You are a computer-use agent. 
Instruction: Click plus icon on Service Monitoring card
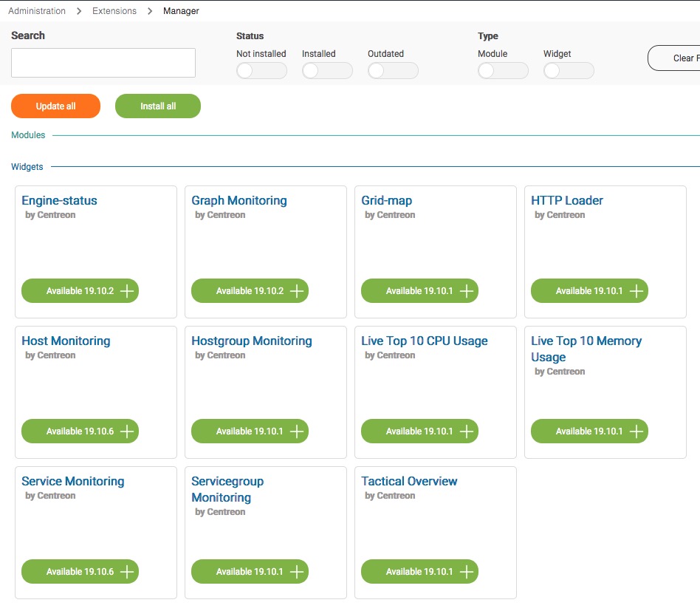click(127, 572)
